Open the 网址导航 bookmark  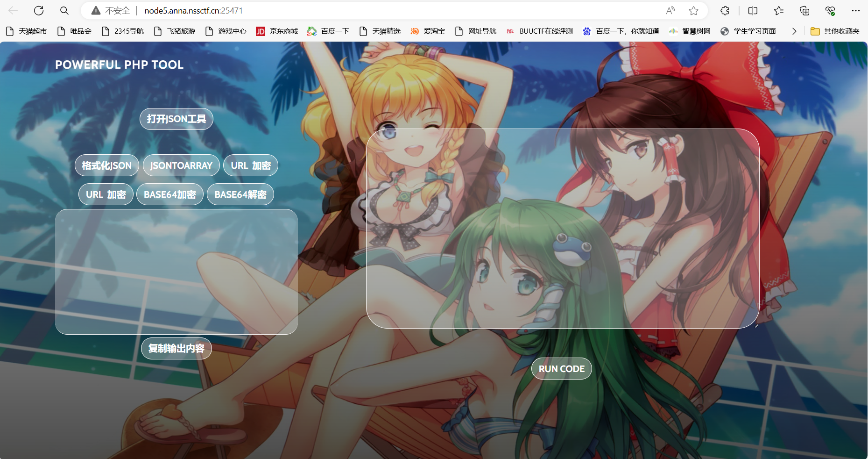pos(476,31)
